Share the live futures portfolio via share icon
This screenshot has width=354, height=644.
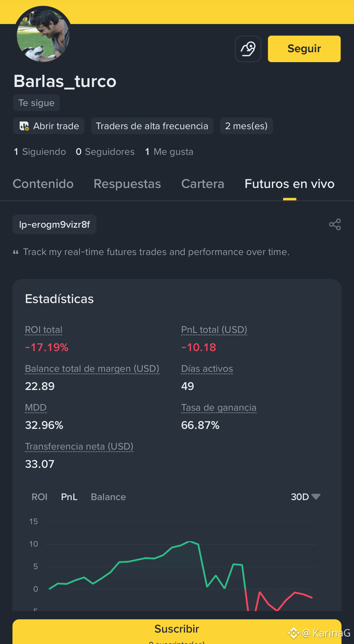coord(335,225)
